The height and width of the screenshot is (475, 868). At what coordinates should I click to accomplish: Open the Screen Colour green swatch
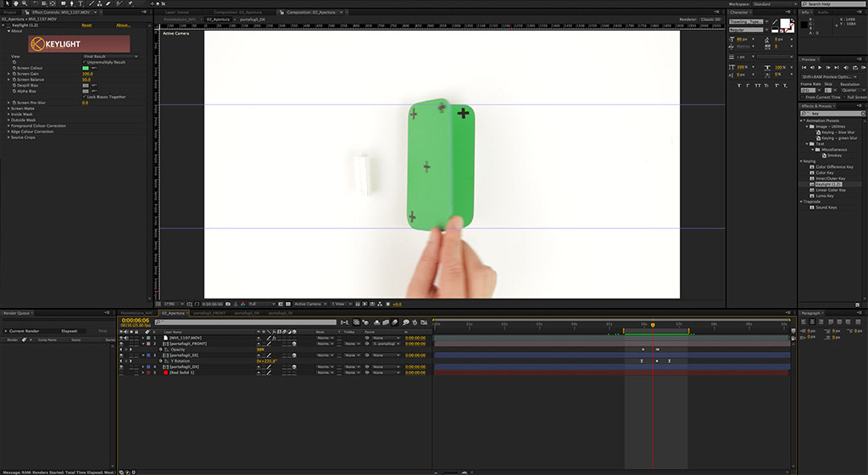(86, 68)
